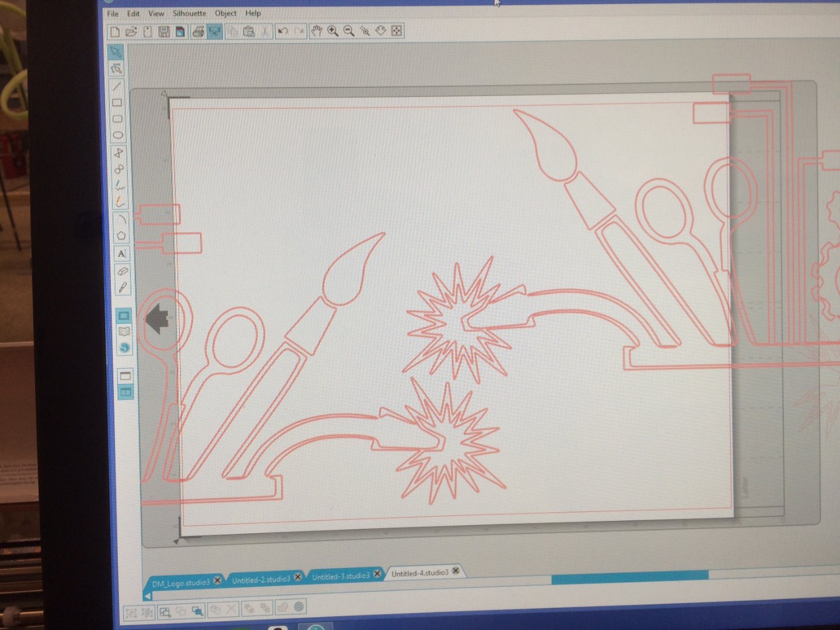This screenshot has width=840, height=630.
Task: Switch to split window view icon
Action: point(125,392)
